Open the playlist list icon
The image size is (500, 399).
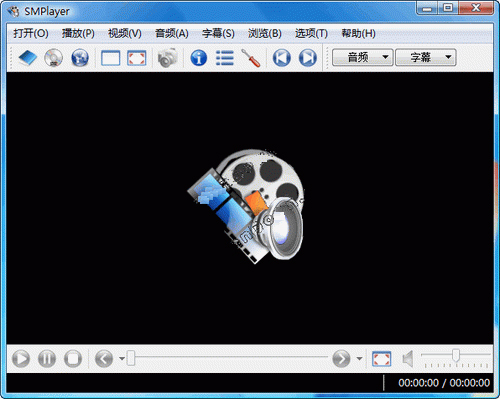click(x=225, y=58)
